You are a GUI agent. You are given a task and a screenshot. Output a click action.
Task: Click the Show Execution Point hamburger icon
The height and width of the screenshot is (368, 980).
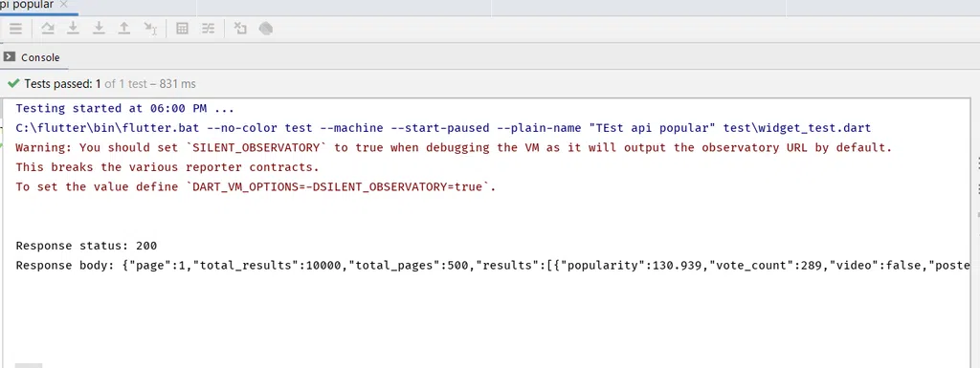click(15, 28)
